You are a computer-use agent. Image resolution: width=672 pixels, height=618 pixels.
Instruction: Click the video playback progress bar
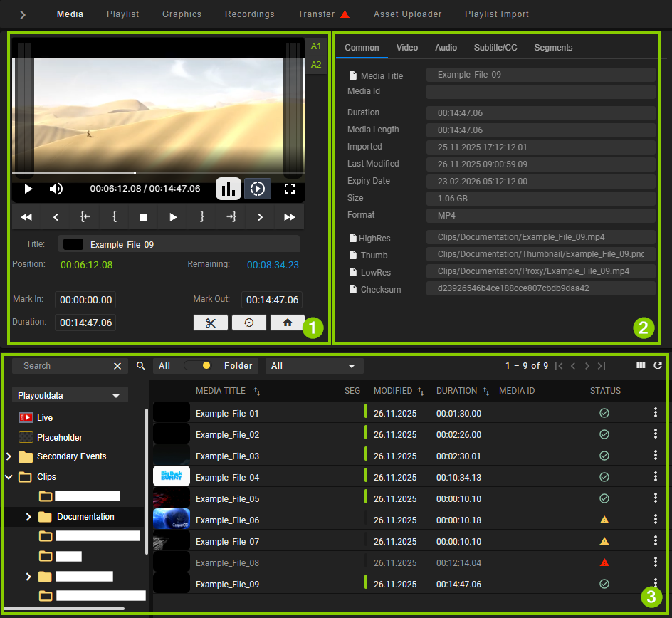(158, 173)
